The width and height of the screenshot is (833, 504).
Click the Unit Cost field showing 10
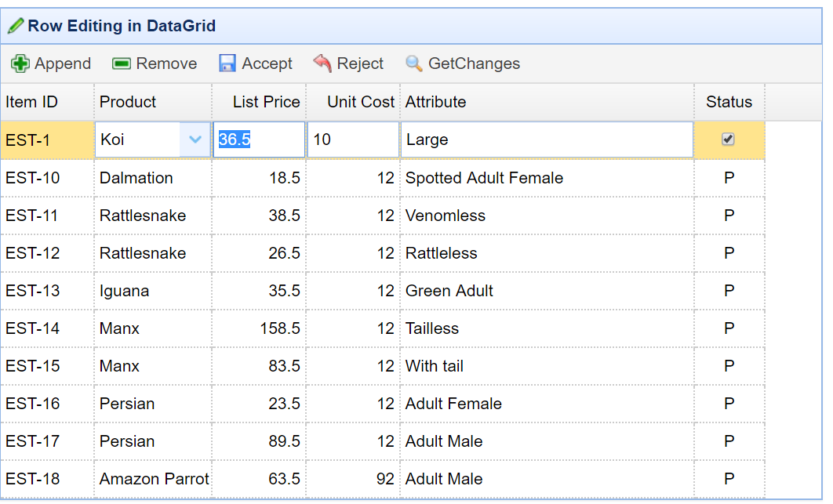coord(353,140)
